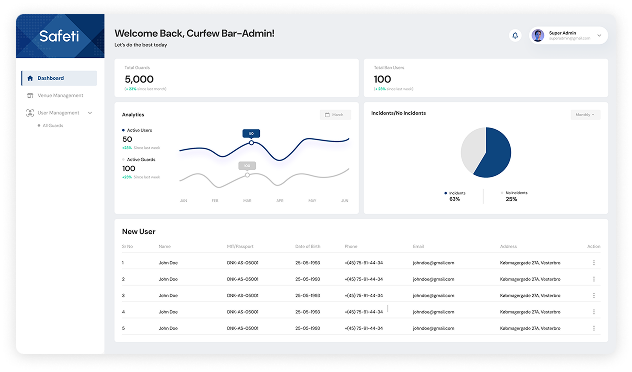Image resolution: width=632 pixels, height=372 pixels.
Task: Open the Venue Management menu item
Action: [59, 96]
